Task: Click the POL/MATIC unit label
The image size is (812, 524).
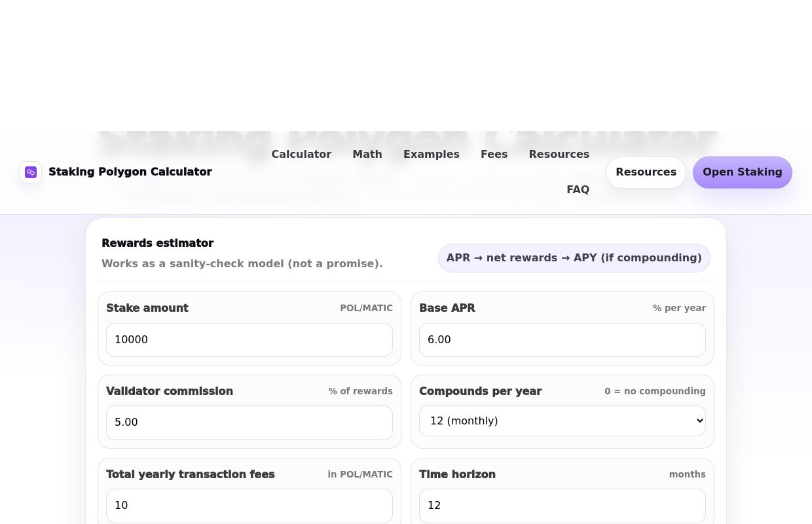Action: tap(366, 308)
